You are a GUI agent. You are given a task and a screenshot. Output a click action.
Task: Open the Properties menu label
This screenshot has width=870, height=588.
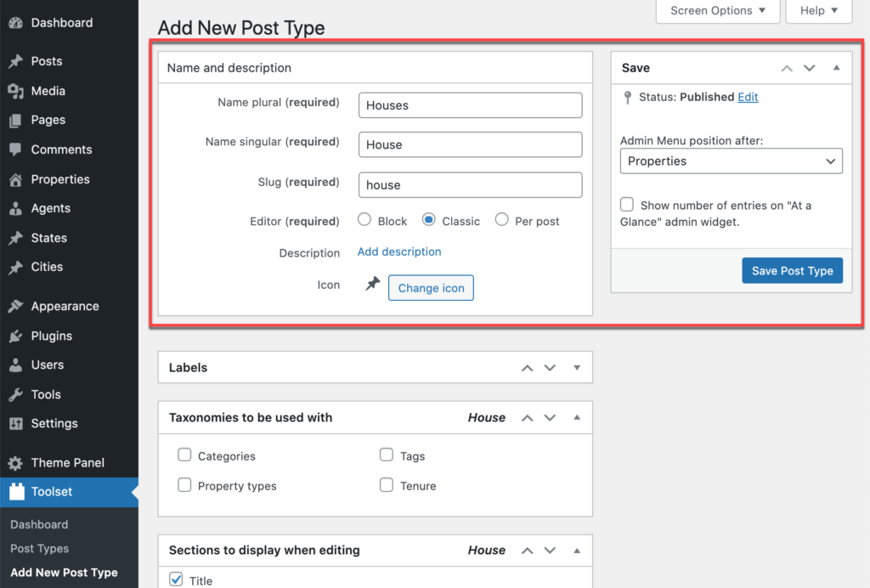60,179
